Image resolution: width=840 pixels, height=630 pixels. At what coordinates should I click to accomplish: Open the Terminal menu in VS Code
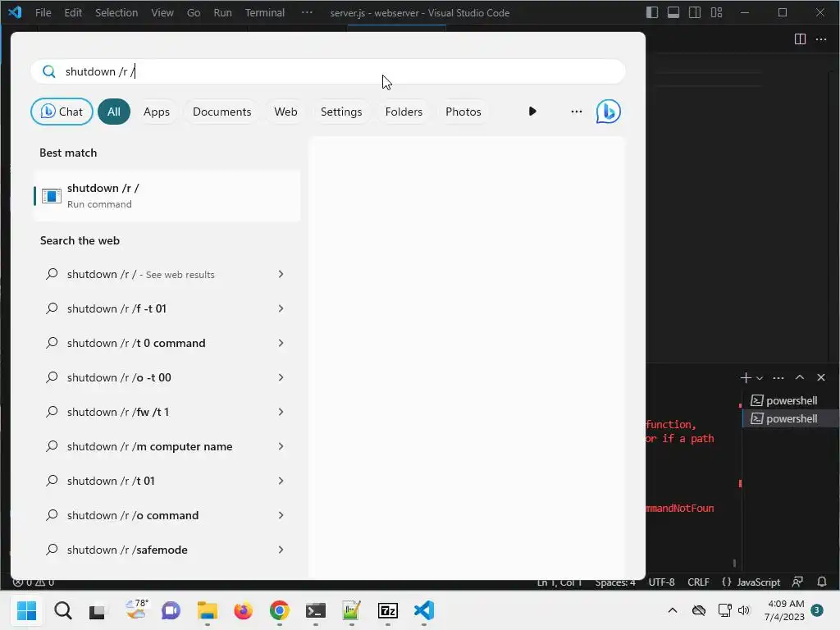tap(265, 12)
